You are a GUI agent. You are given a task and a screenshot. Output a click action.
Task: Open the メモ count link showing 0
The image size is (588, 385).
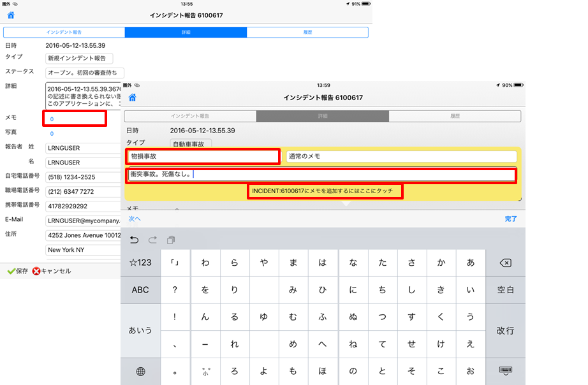pos(52,119)
